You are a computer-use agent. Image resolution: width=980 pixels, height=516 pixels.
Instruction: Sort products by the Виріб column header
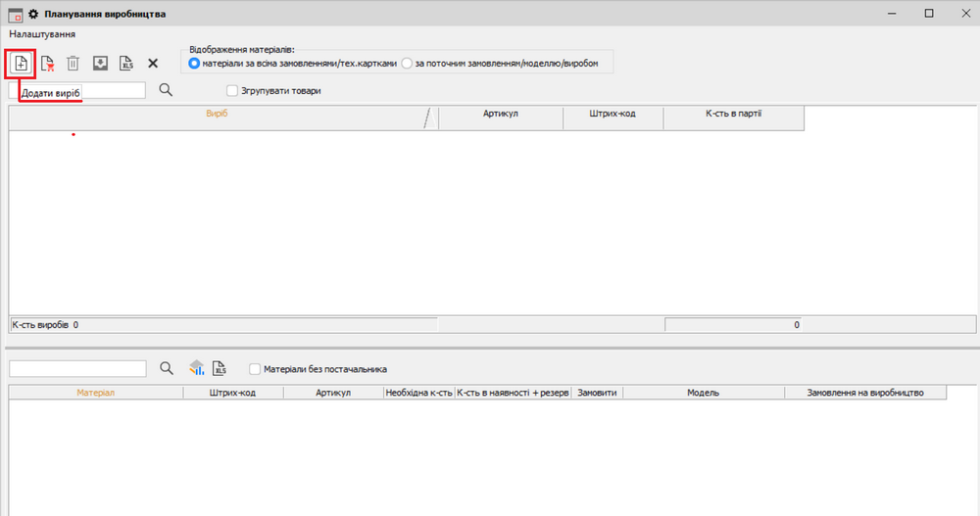(x=217, y=115)
